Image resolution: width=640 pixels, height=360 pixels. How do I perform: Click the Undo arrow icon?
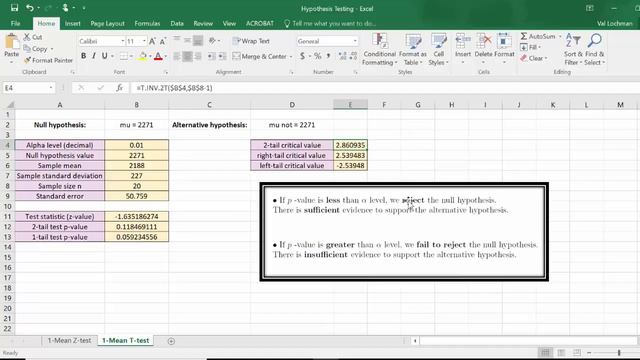[x=30, y=8]
